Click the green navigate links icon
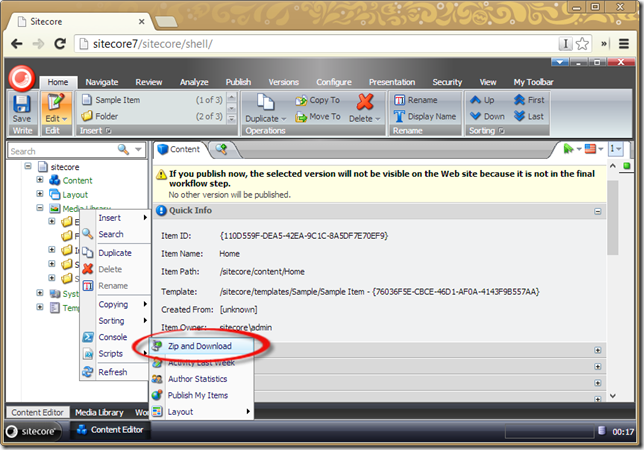Viewport: 644px width, 450px height. 568,149
